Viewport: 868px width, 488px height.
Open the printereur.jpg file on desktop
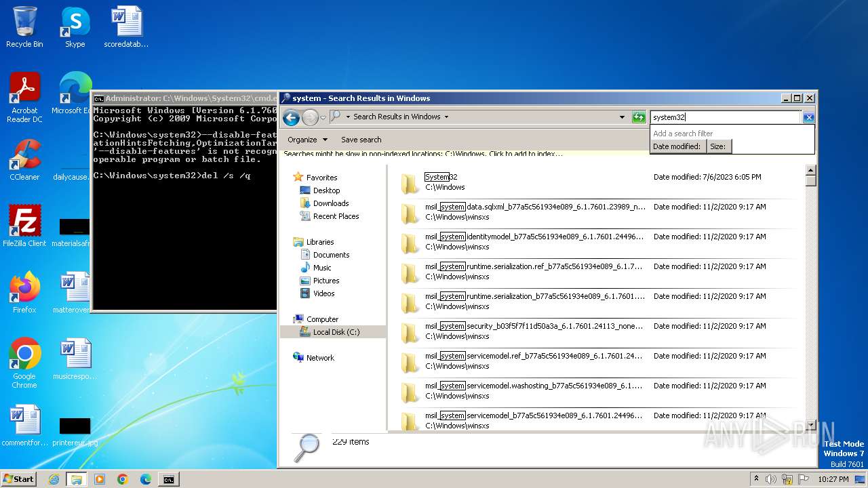tap(75, 431)
